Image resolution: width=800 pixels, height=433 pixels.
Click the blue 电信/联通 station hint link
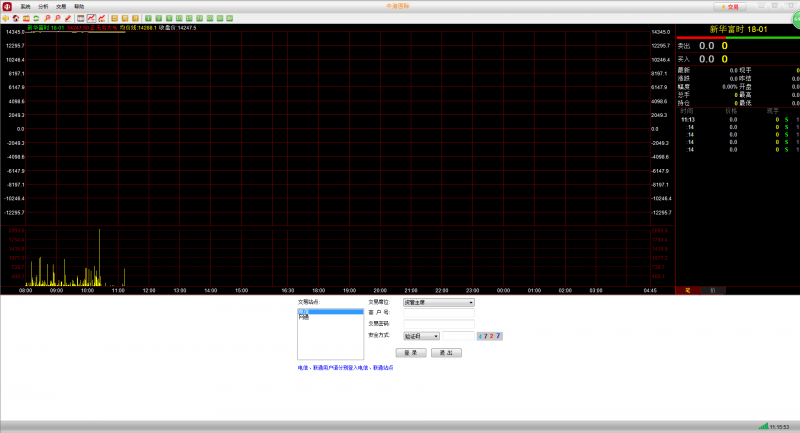pos(345,368)
